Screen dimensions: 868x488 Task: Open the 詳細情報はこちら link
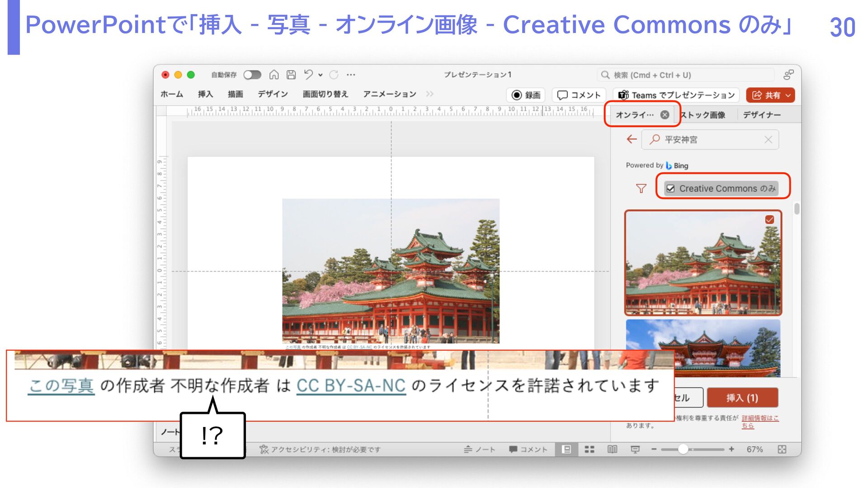click(x=759, y=418)
